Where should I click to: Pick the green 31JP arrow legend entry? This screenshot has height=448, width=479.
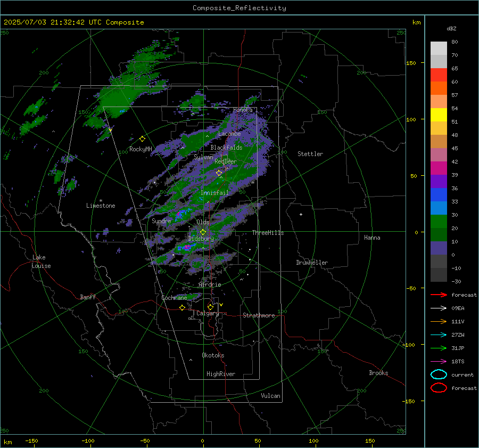(439, 348)
